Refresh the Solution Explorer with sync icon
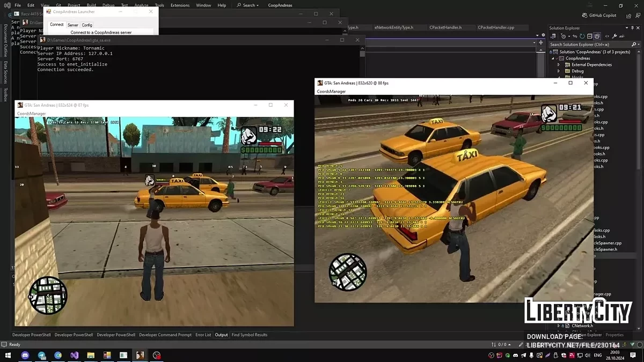The height and width of the screenshot is (362, 644). coord(583,36)
